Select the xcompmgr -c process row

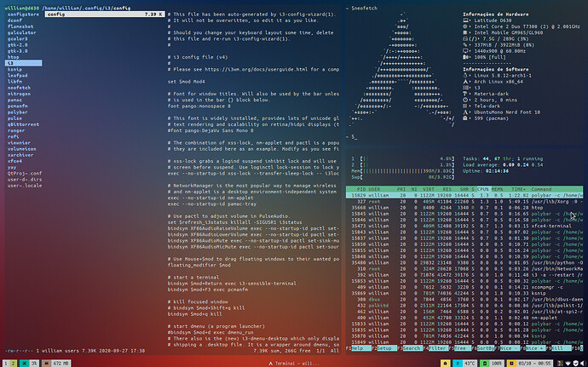[464, 287]
